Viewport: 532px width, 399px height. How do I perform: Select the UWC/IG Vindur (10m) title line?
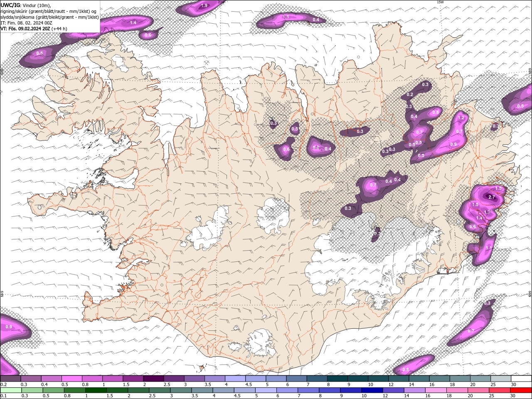(x=26, y=5)
